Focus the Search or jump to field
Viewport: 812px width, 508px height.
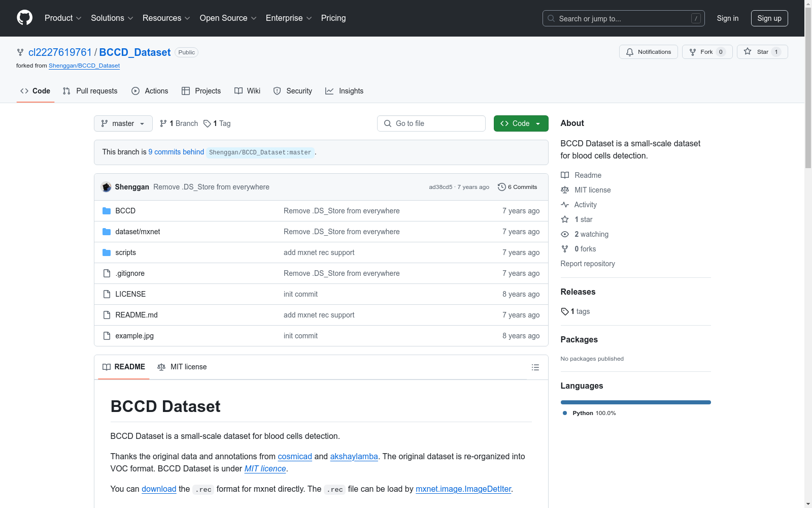[624, 18]
